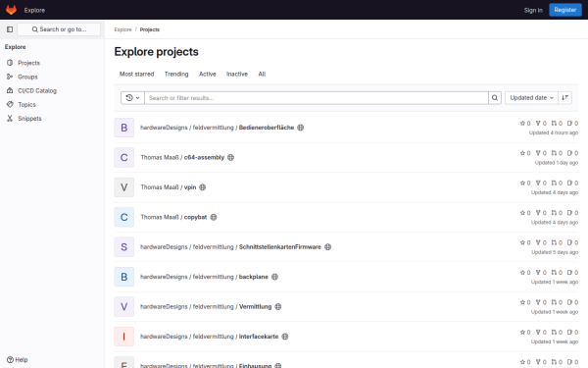Open the Vermittlung project
588x368 pixels.
point(256,306)
